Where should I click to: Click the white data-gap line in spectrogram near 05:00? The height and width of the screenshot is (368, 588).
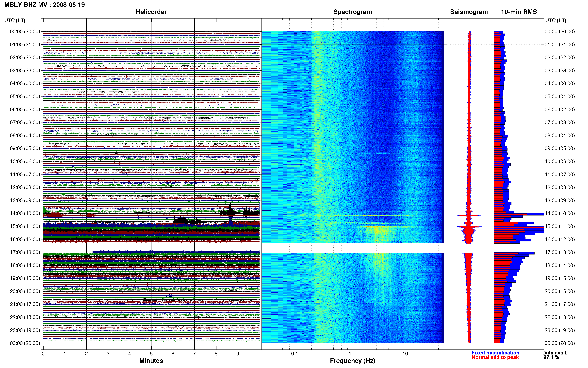click(352, 98)
